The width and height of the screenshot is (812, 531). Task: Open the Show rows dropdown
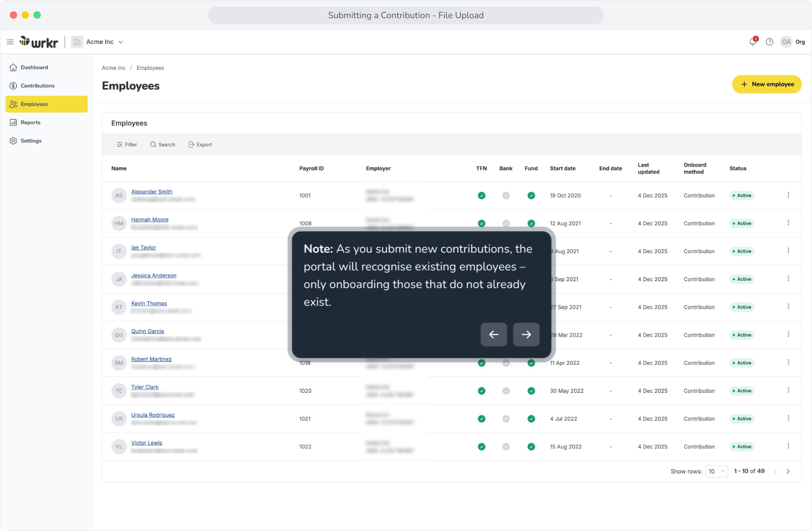(x=716, y=471)
